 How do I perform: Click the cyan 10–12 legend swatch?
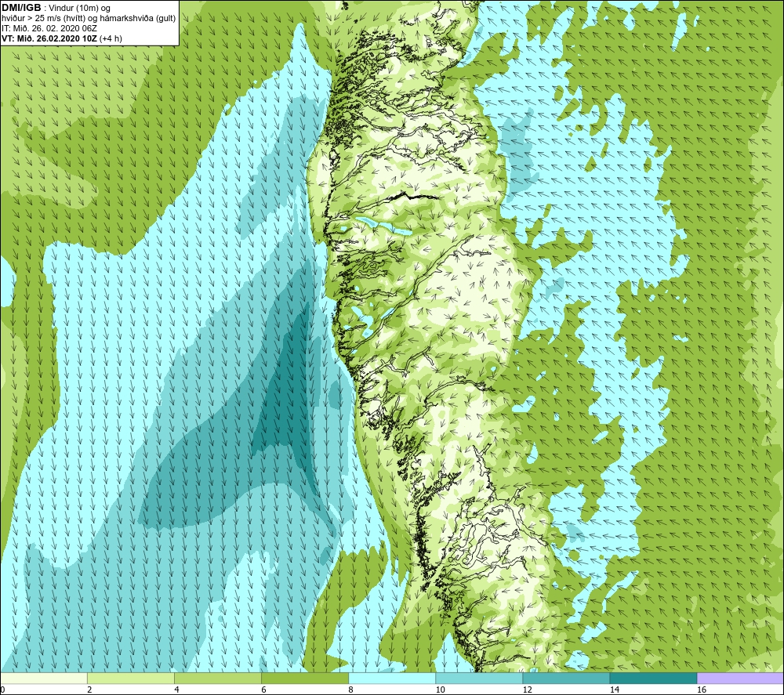(x=478, y=678)
